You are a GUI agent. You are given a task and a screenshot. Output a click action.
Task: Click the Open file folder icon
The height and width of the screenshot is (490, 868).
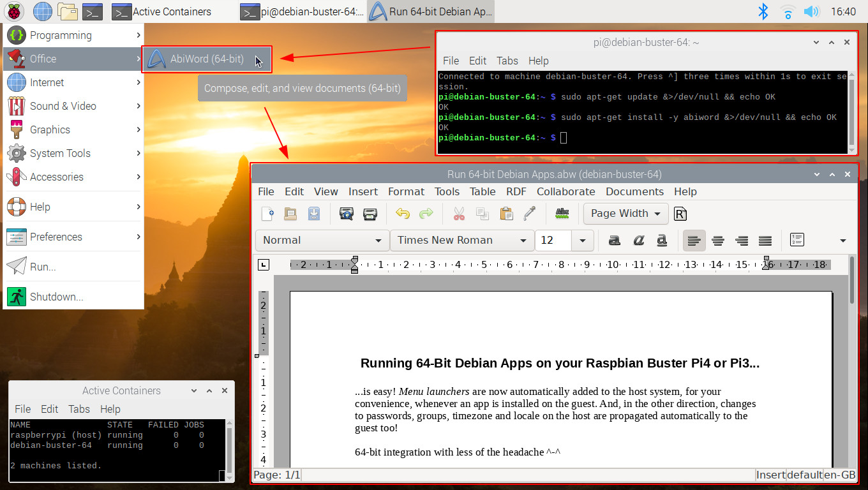290,214
